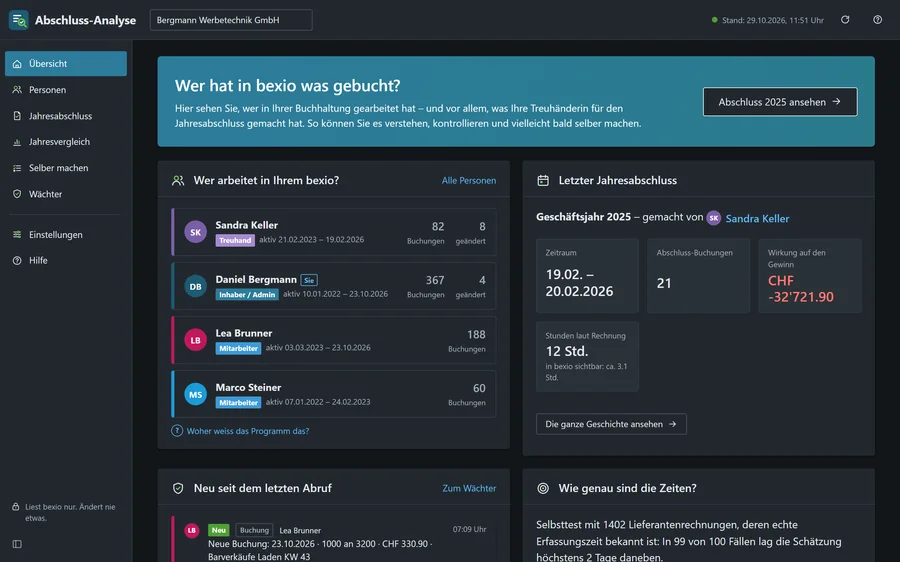Click the CHF -32'721.90 amount
900x562 pixels.
(x=801, y=289)
